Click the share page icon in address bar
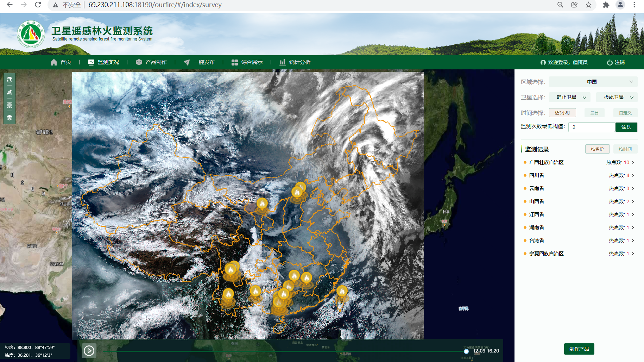 (574, 5)
